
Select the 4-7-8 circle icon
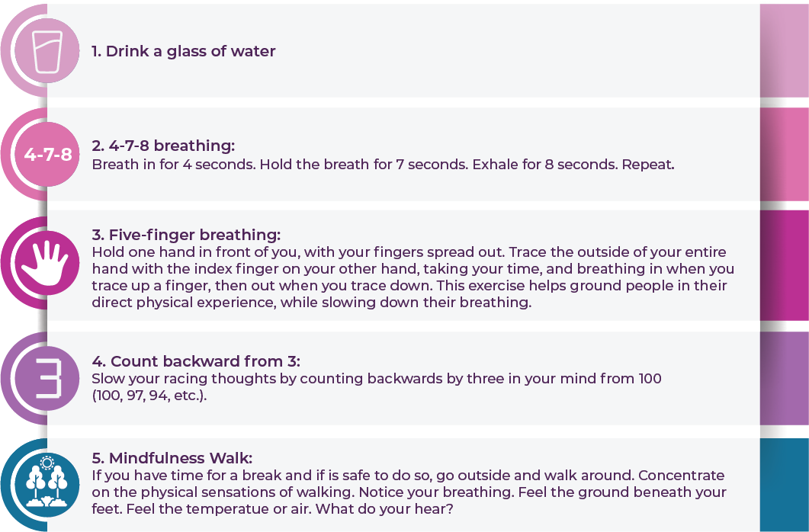pyautogui.click(x=47, y=154)
